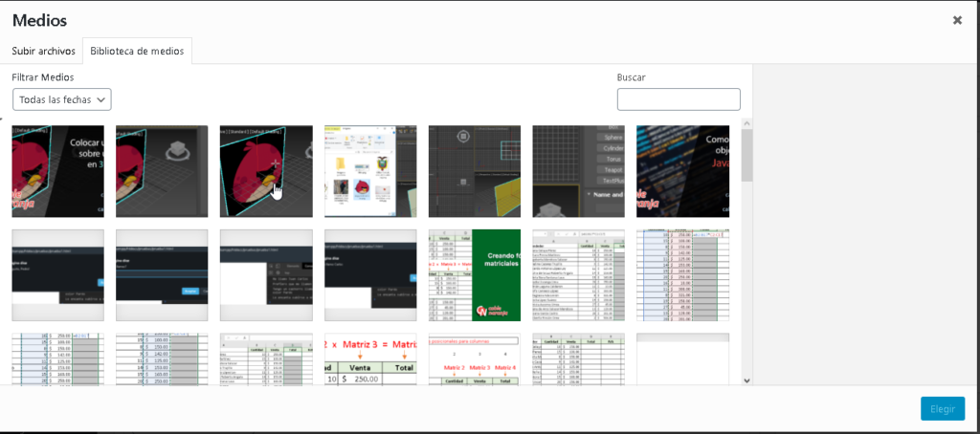The height and width of the screenshot is (434, 980).
Task: Choose the large red bird thumbnail with hand cursor
Action: 266,171
